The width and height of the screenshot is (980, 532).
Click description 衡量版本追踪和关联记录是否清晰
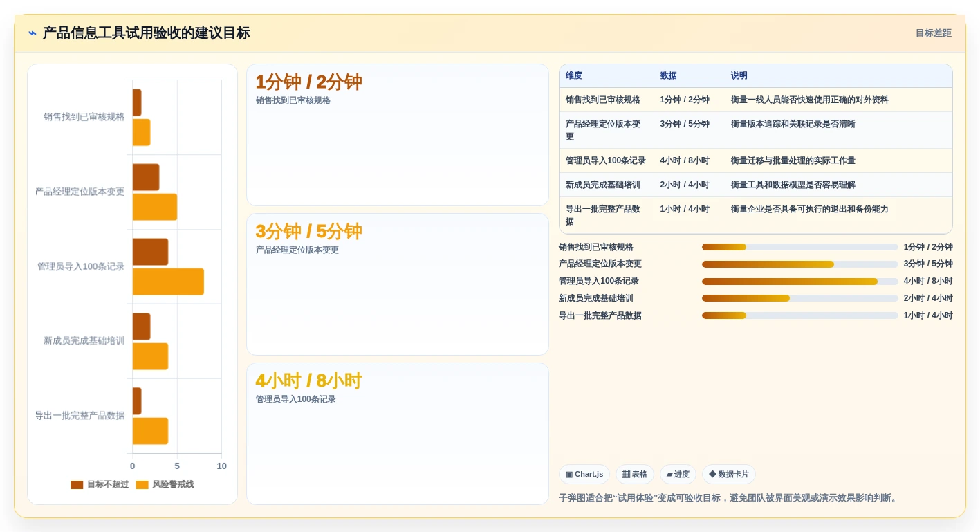[x=793, y=124]
